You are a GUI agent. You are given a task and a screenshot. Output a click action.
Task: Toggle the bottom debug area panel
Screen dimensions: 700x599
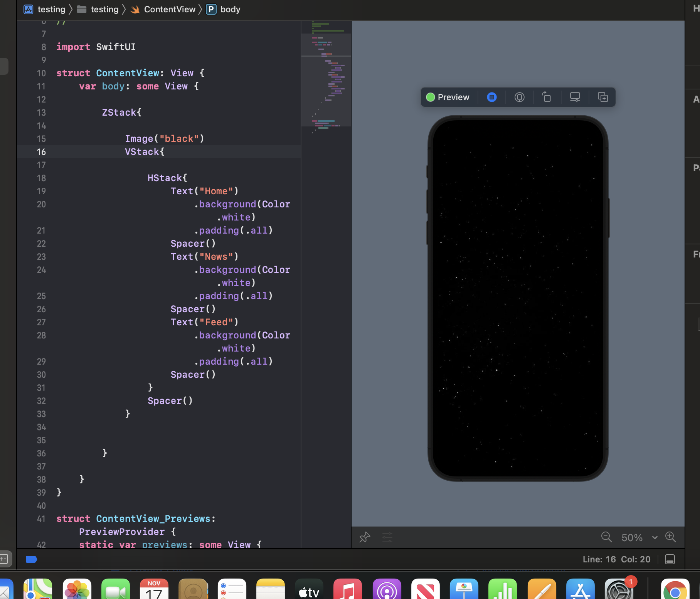[670, 559]
